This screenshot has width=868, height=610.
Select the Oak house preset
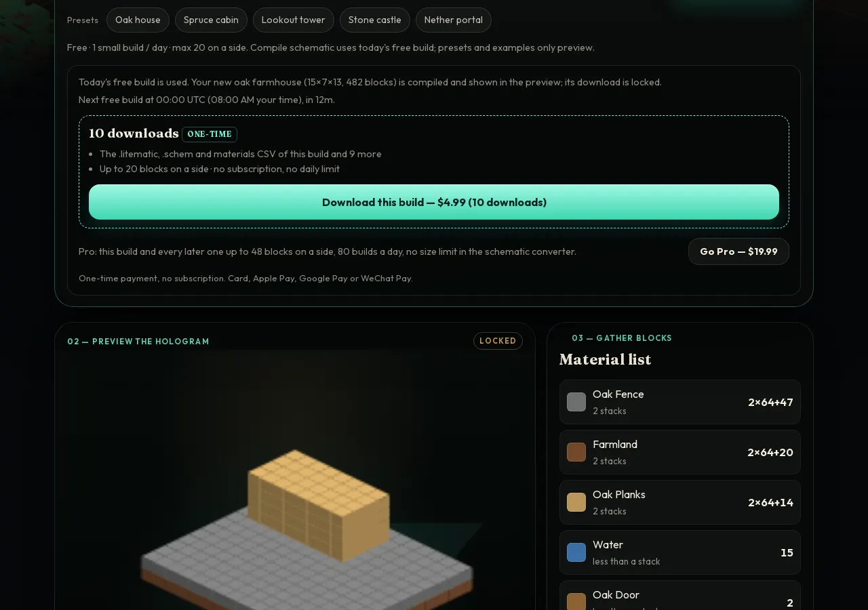click(x=138, y=20)
